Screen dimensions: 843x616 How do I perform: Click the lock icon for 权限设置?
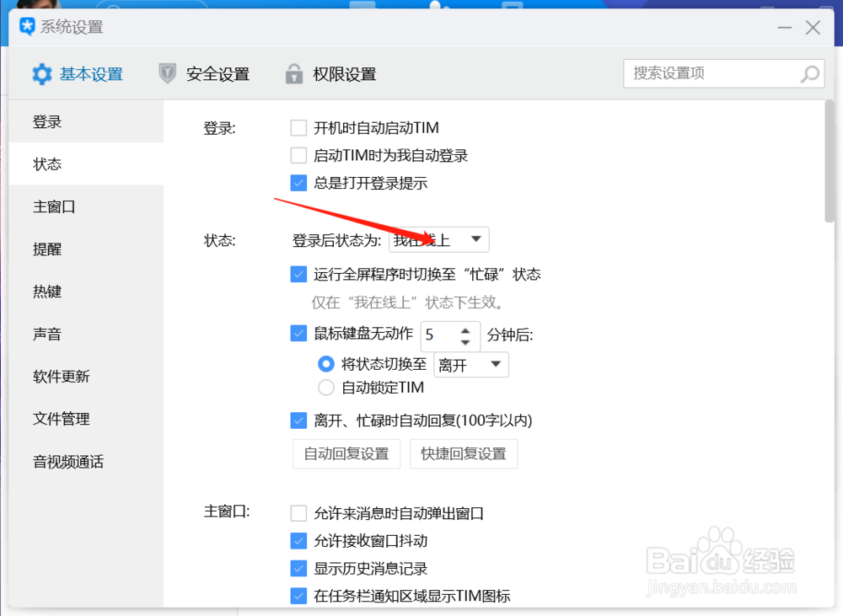(x=293, y=73)
